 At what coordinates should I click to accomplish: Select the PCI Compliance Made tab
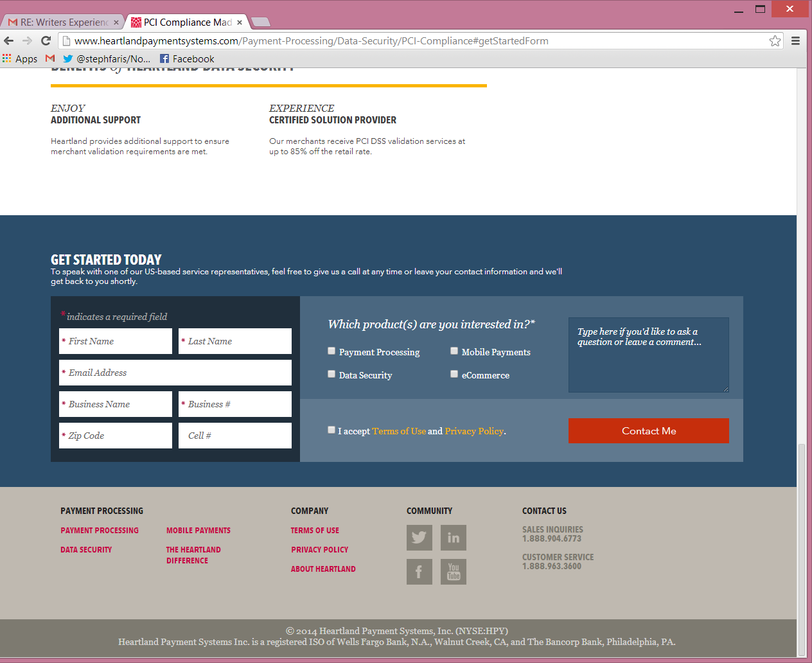pos(183,21)
